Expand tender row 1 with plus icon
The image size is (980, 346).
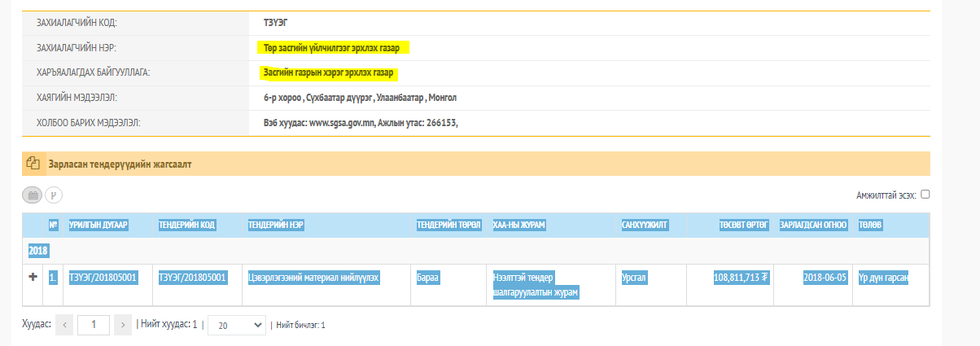pyautogui.click(x=33, y=277)
